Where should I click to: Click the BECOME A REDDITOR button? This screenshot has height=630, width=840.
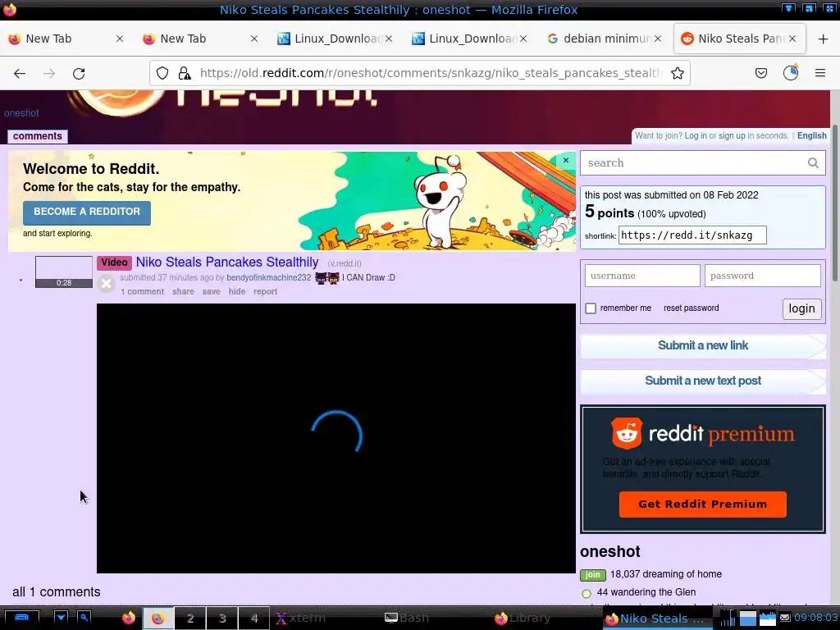pos(87,212)
